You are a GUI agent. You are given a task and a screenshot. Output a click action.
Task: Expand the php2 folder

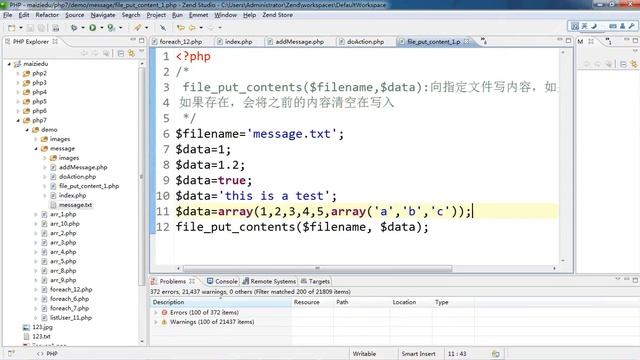coord(18,73)
